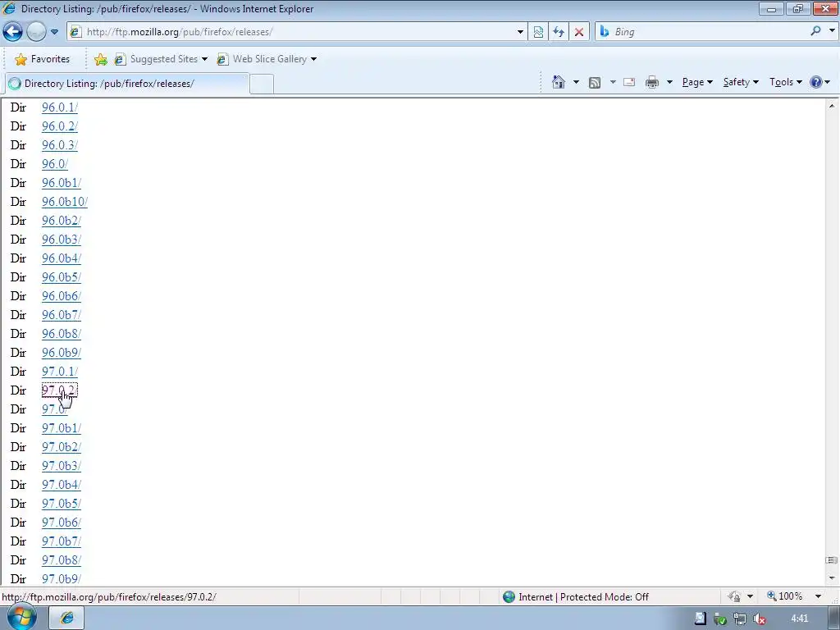Open the 96.0b5/ directory link

coord(61,277)
